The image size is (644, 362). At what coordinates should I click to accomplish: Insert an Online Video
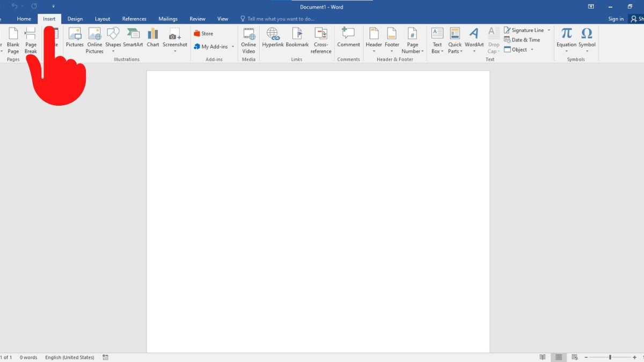[248, 40]
